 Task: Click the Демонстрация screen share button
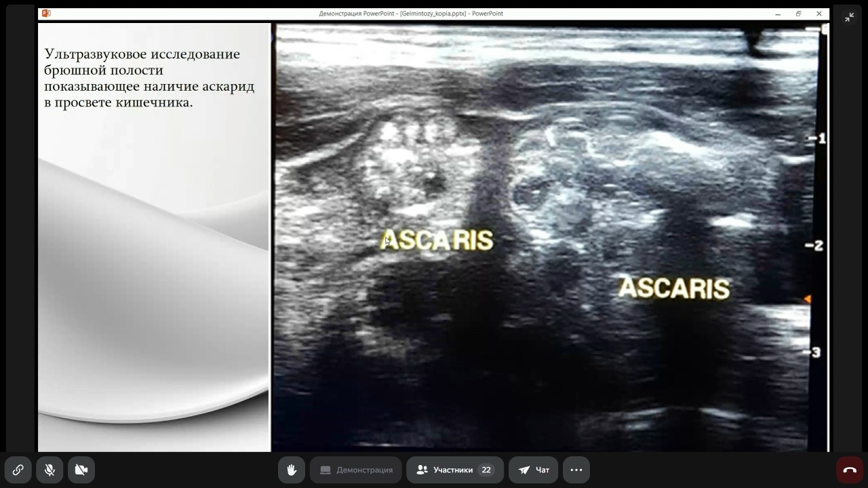[356, 470]
